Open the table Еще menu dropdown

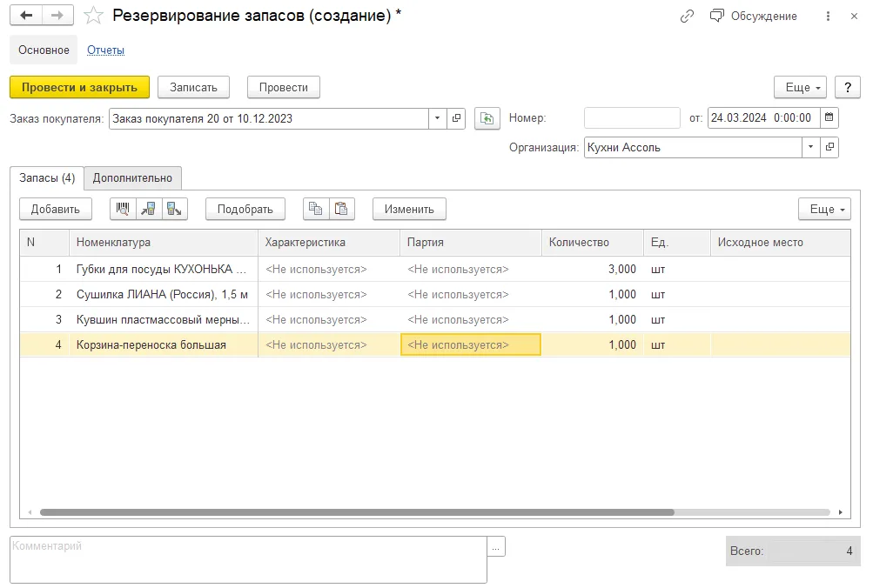pyautogui.click(x=824, y=209)
